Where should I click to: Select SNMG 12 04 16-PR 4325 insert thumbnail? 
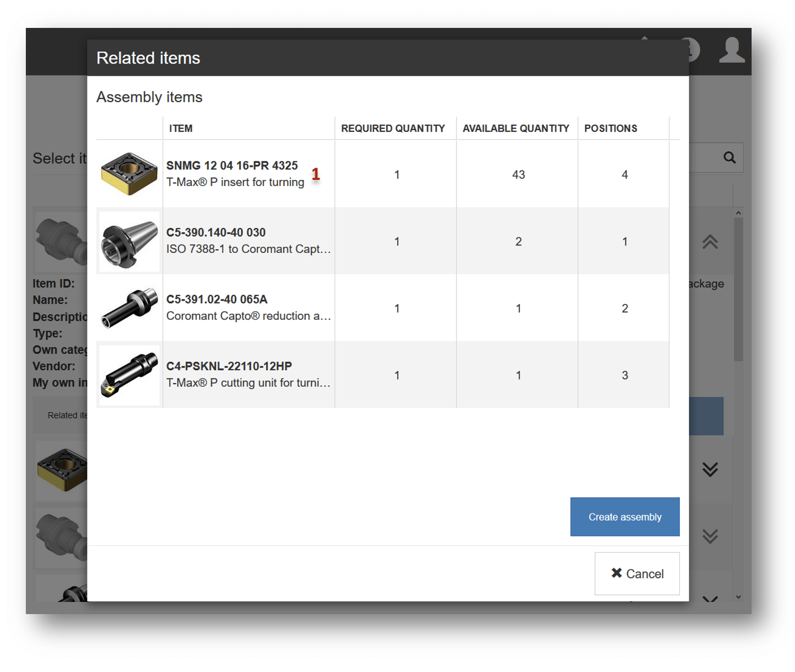(129, 174)
